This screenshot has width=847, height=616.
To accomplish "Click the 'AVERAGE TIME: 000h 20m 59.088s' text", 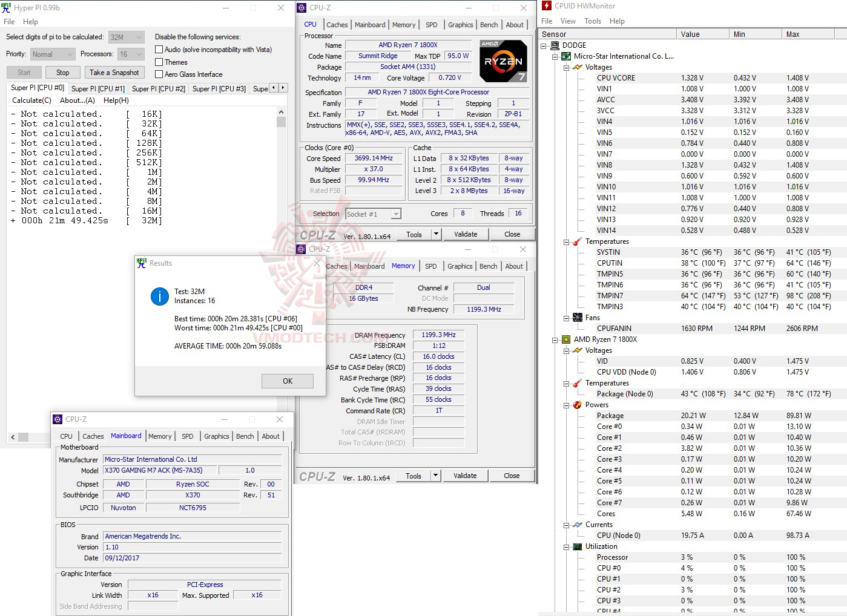I will (x=228, y=346).
